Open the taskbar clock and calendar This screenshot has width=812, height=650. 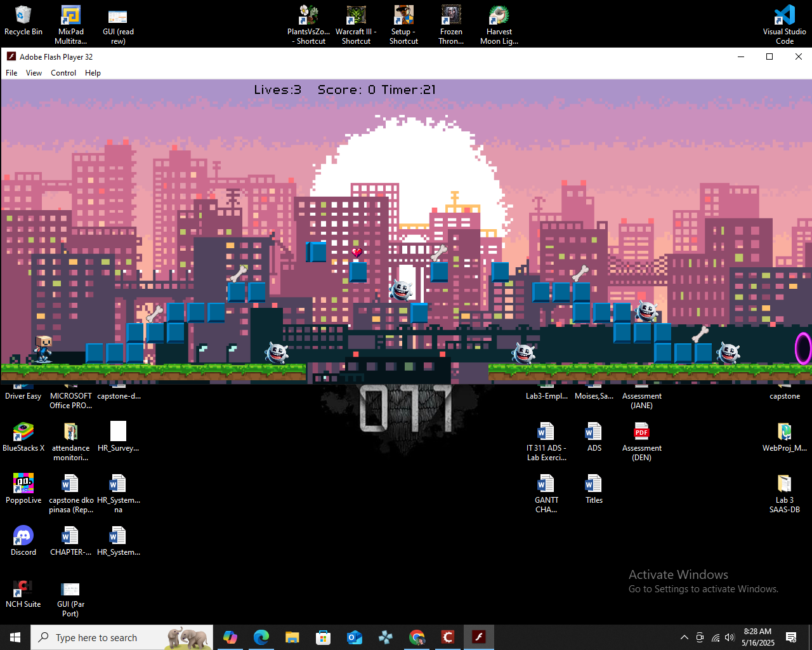pos(757,637)
